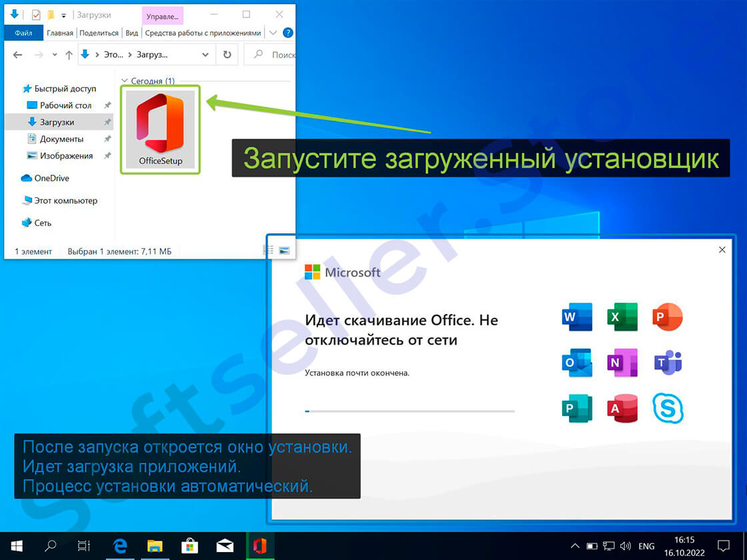Image resolution: width=747 pixels, height=560 pixels.
Task: Click the PowerPoint icon in the Office installer
Action: (668, 317)
